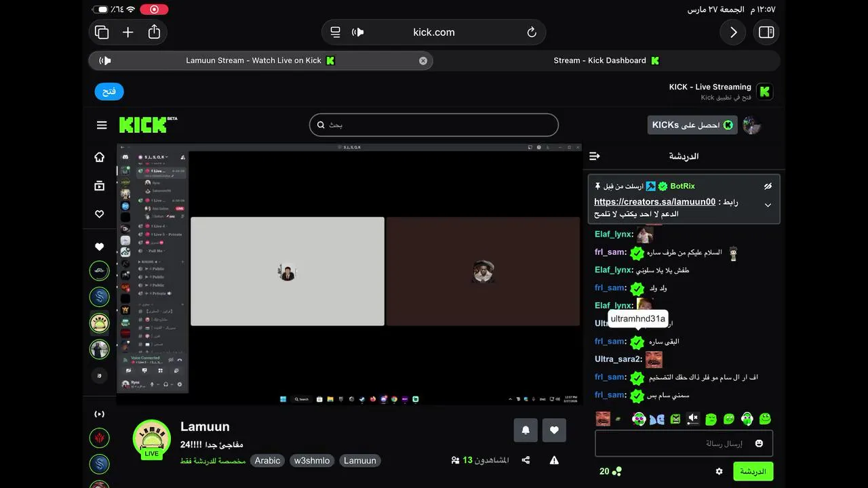Open Following outline heart icon in sidebar
The width and height of the screenshot is (868, 488).
[100, 214]
